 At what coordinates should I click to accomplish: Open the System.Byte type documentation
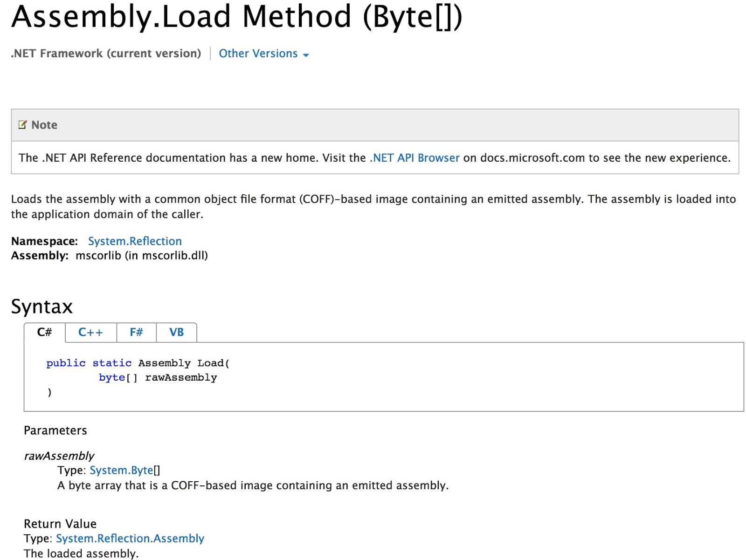coord(121,470)
